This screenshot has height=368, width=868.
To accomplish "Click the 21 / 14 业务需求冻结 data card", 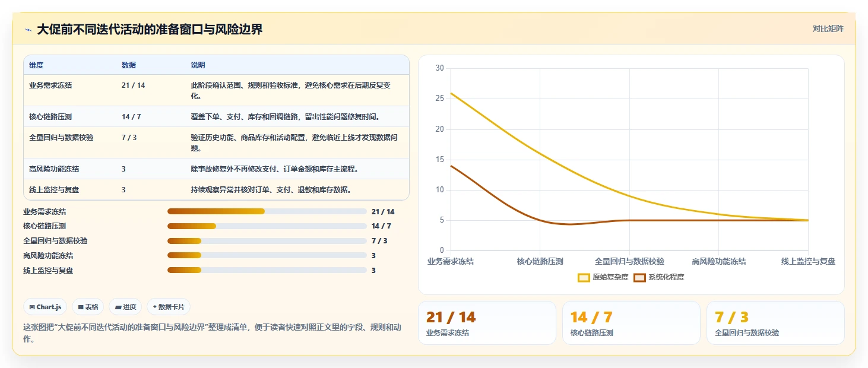I will 487,323.
